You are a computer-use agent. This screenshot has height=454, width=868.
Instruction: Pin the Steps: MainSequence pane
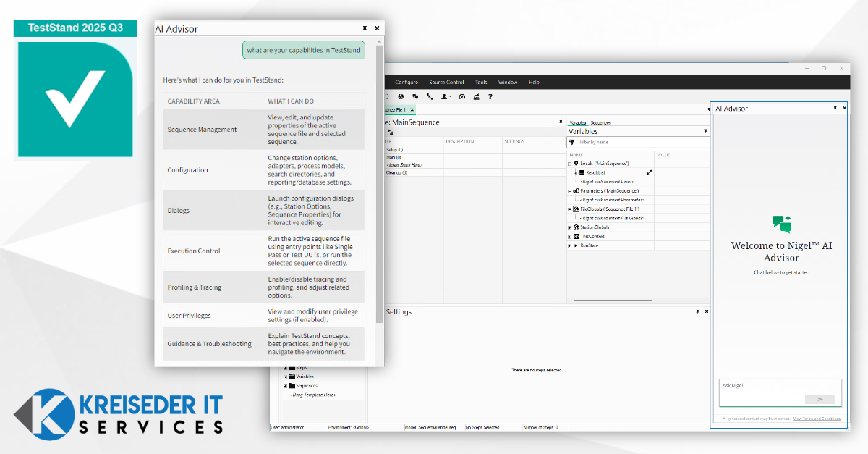(561, 122)
